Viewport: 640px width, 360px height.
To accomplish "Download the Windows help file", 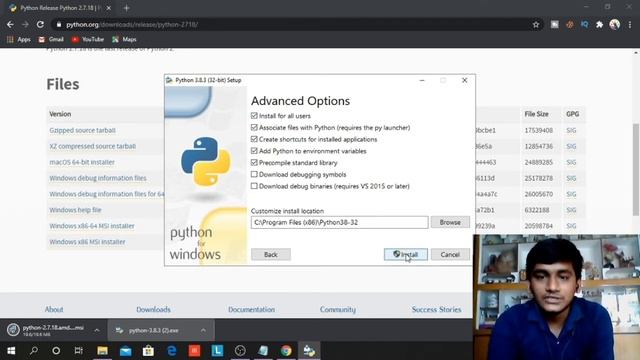I will 76,210.
